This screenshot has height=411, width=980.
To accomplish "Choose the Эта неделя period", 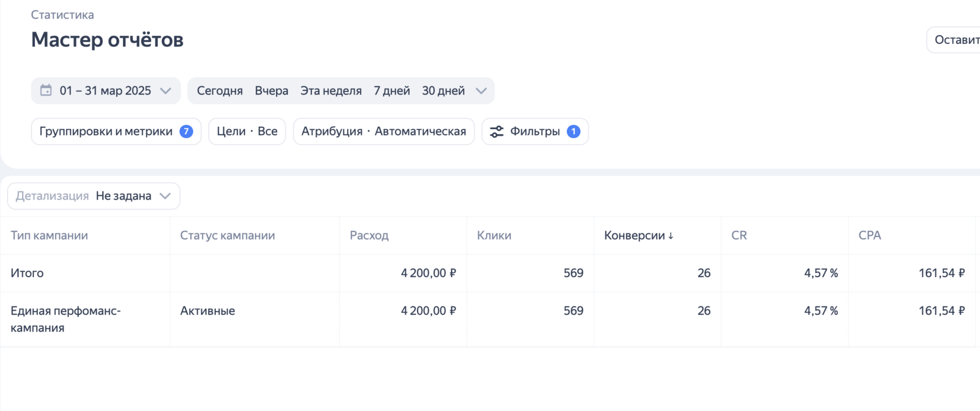I will pyautogui.click(x=331, y=90).
